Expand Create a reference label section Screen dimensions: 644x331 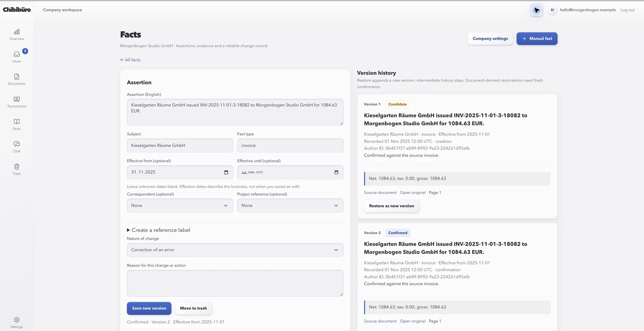pyautogui.click(x=159, y=230)
